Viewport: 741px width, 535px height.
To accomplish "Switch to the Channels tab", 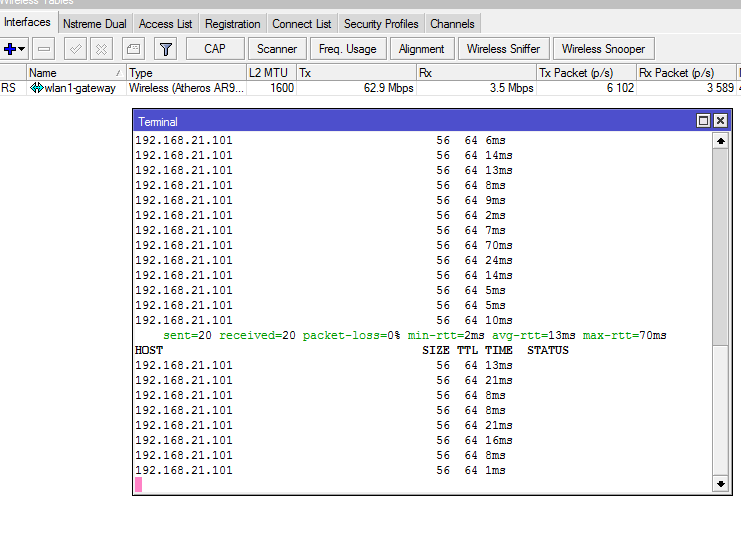I will (x=452, y=24).
